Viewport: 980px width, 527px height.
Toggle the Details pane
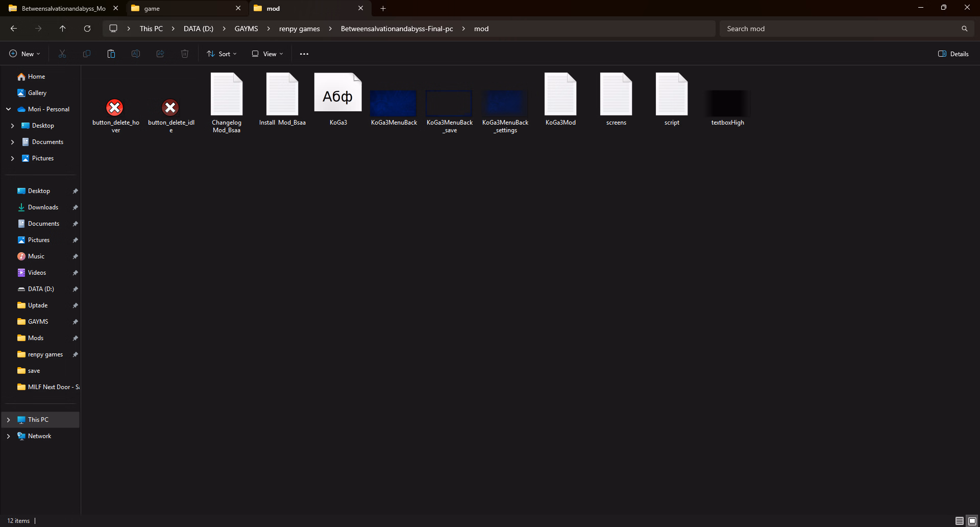click(x=953, y=54)
